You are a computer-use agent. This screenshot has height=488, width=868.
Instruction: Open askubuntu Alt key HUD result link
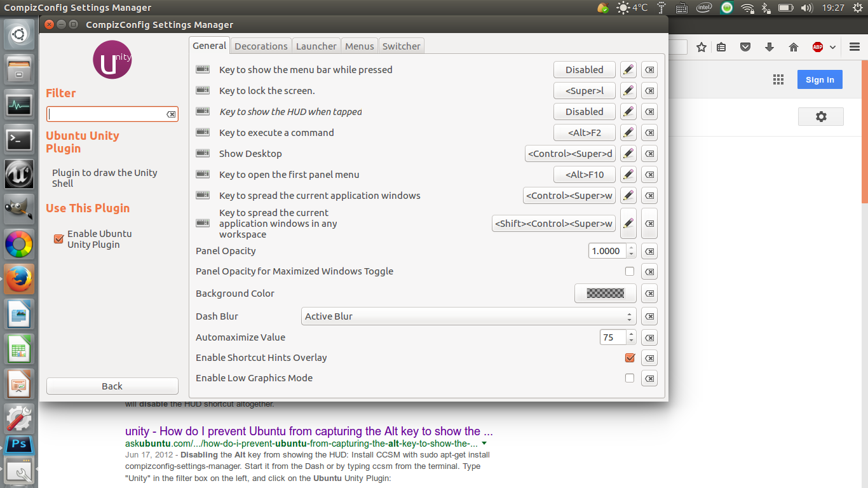pos(309,431)
